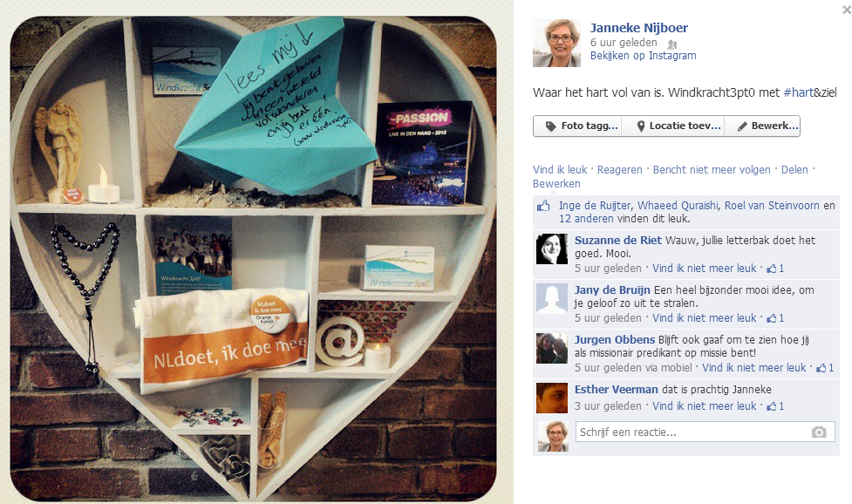Click like count on Esther Veerman's comment
The width and height of the screenshot is (852, 504).
775,406
